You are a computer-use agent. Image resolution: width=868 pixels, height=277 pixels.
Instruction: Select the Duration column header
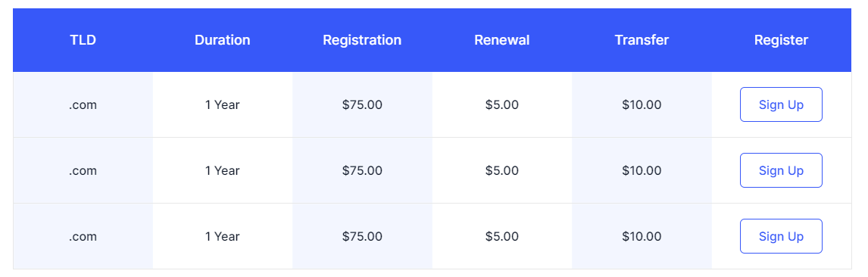[223, 40]
